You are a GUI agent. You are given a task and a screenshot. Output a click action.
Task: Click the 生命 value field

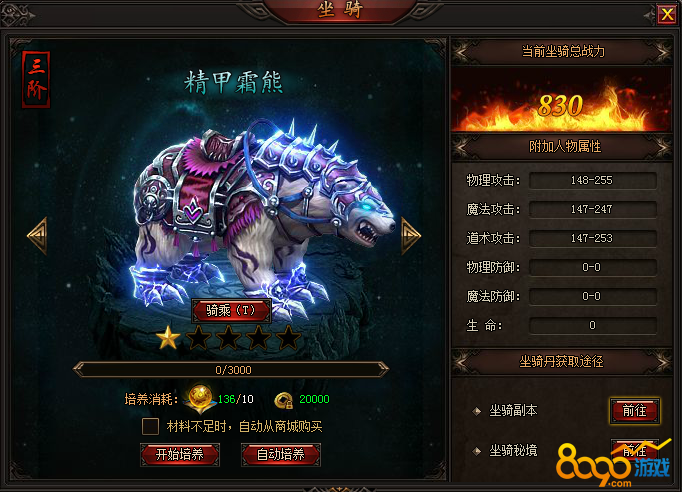point(592,325)
